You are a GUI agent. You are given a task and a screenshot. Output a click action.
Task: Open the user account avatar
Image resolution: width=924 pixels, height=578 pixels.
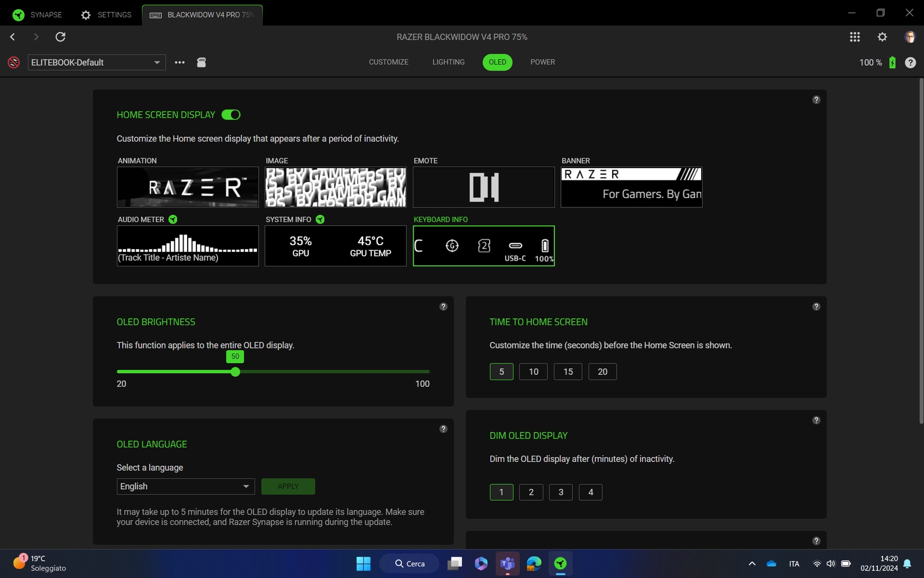click(x=910, y=37)
